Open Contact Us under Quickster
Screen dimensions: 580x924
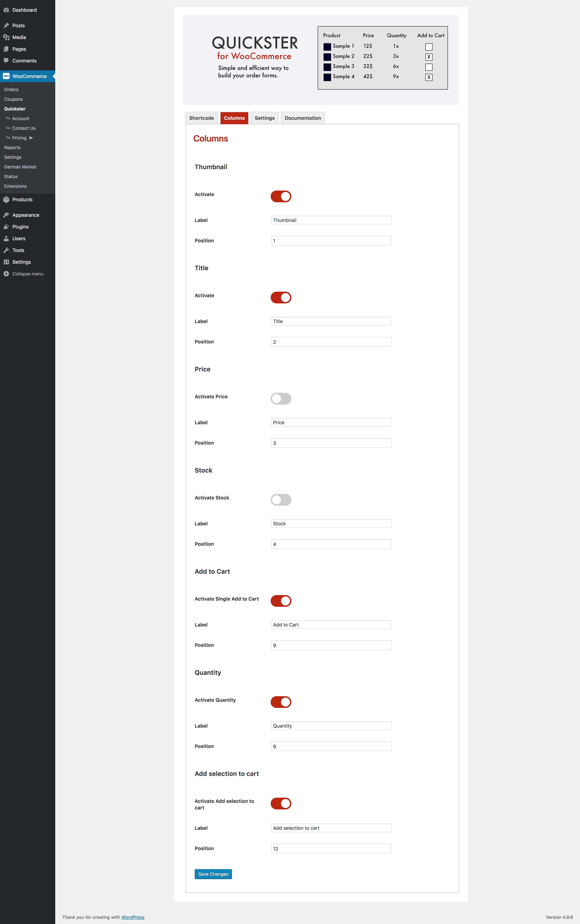click(23, 128)
